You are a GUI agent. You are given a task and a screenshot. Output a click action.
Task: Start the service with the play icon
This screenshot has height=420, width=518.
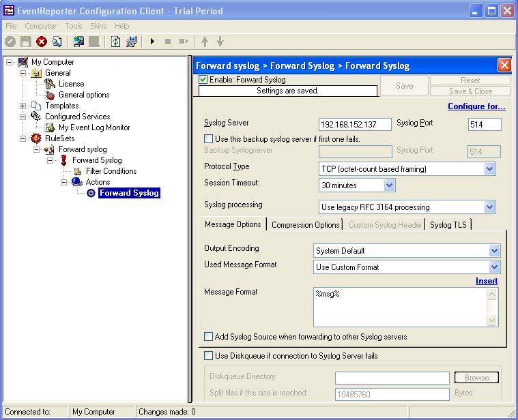click(x=152, y=42)
